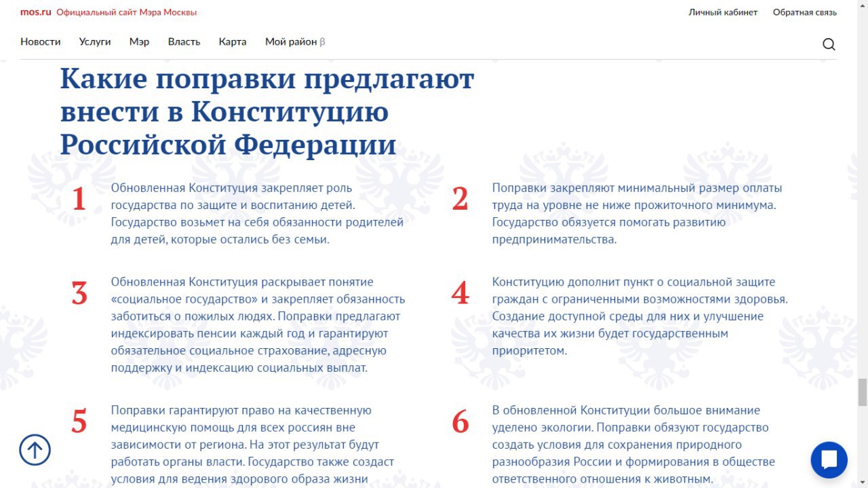Open the Власть menu item
The height and width of the screenshot is (488, 868).
184,41
